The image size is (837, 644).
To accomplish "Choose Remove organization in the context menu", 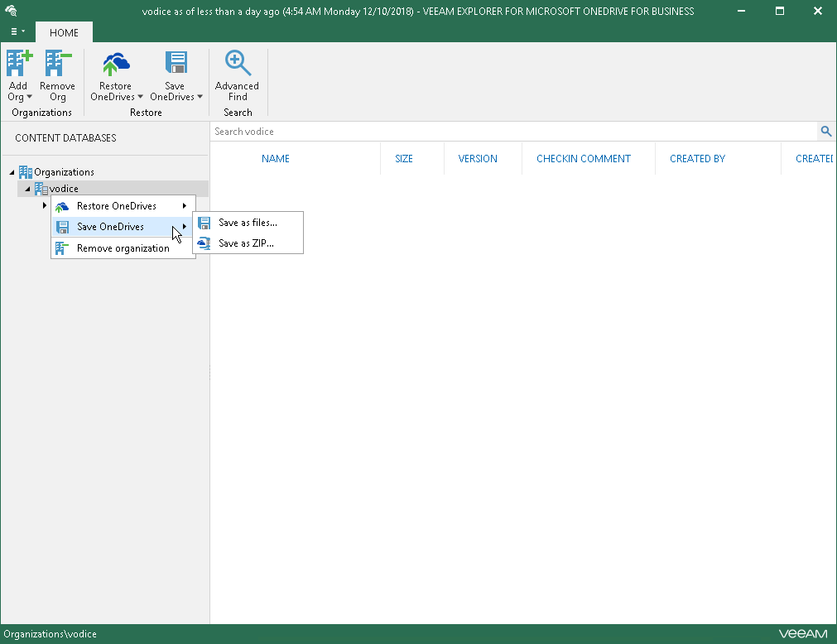I will click(123, 248).
